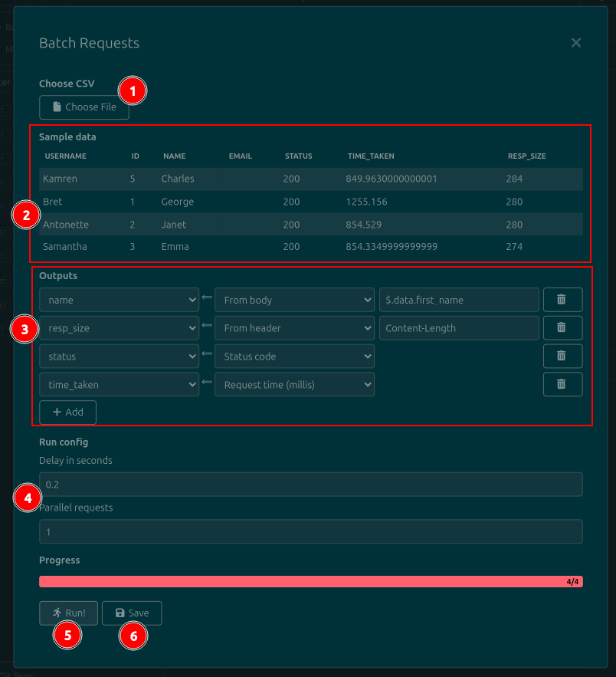The image size is (616, 677).
Task: Open the name column dropdown
Action: [119, 300]
